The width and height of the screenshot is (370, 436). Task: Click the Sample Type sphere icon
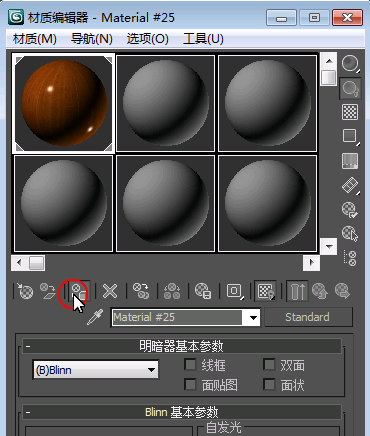[350, 63]
